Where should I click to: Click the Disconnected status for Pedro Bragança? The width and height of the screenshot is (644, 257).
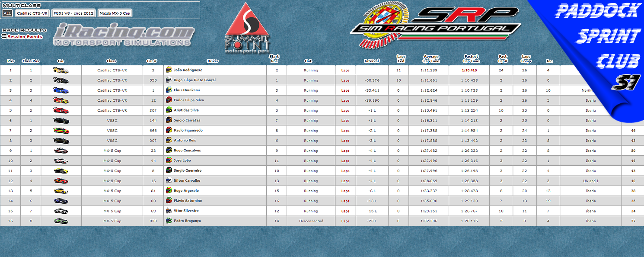[311, 221]
